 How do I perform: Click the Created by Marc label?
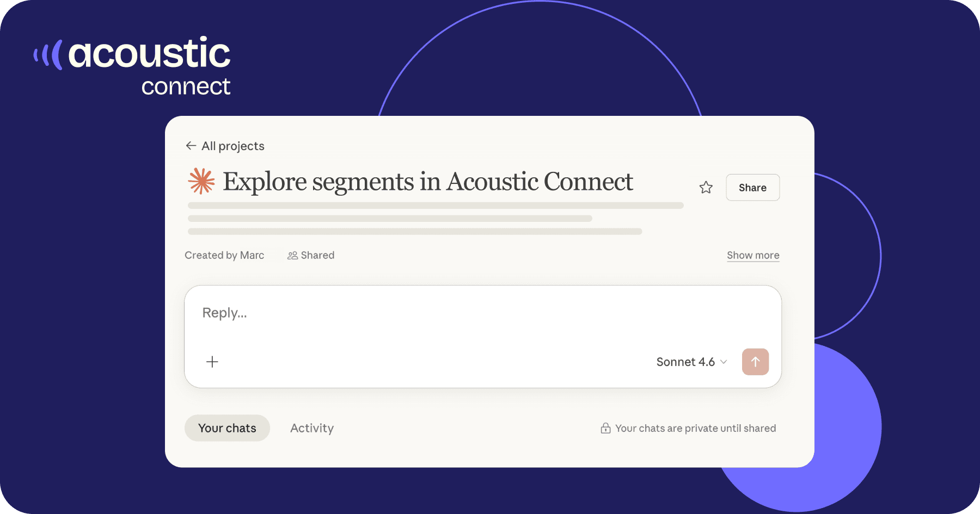coord(224,255)
